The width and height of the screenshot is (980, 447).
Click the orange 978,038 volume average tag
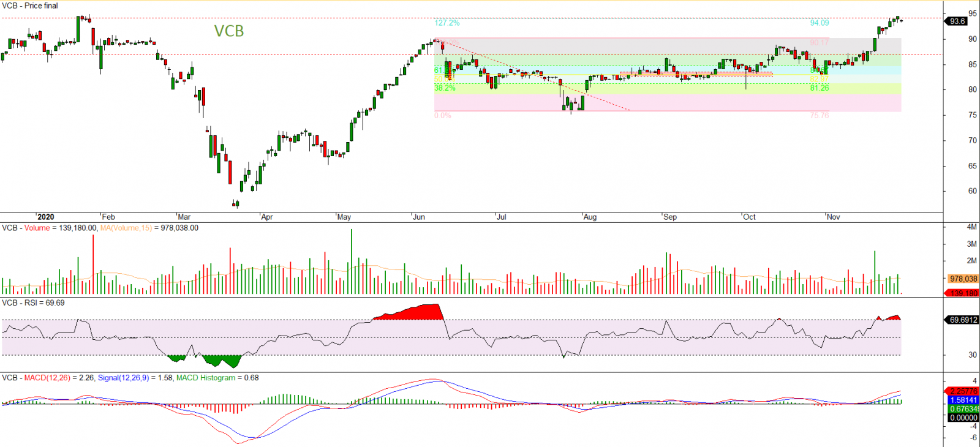[963, 279]
